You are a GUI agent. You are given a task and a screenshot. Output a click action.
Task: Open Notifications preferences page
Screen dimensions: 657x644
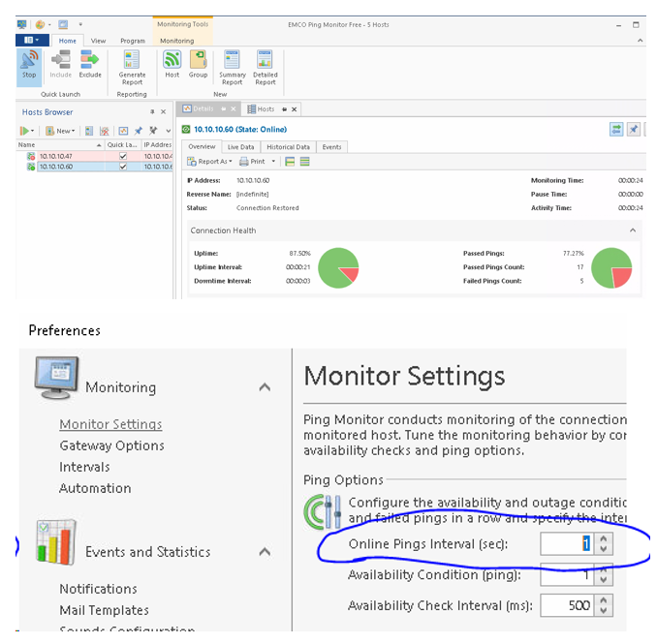98,589
